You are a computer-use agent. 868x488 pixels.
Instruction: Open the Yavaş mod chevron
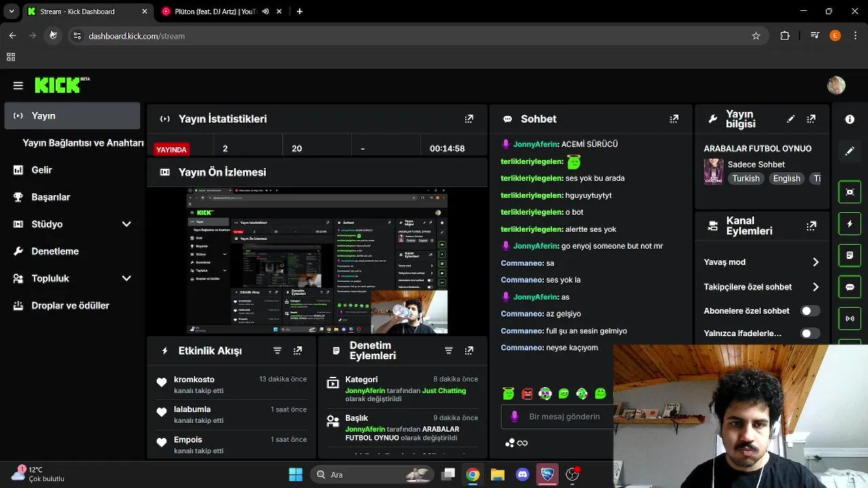pos(816,262)
